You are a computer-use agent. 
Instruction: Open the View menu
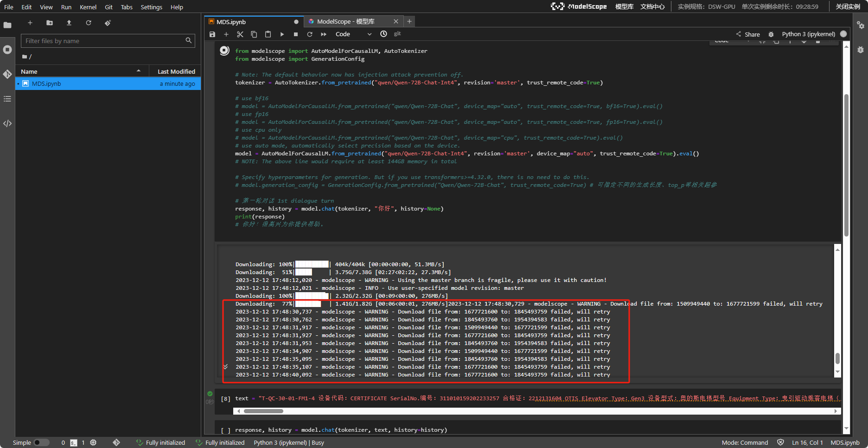pos(46,7)
